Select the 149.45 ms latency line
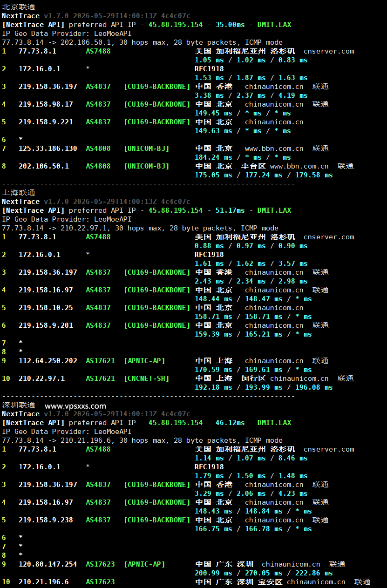 pos(243,113)
